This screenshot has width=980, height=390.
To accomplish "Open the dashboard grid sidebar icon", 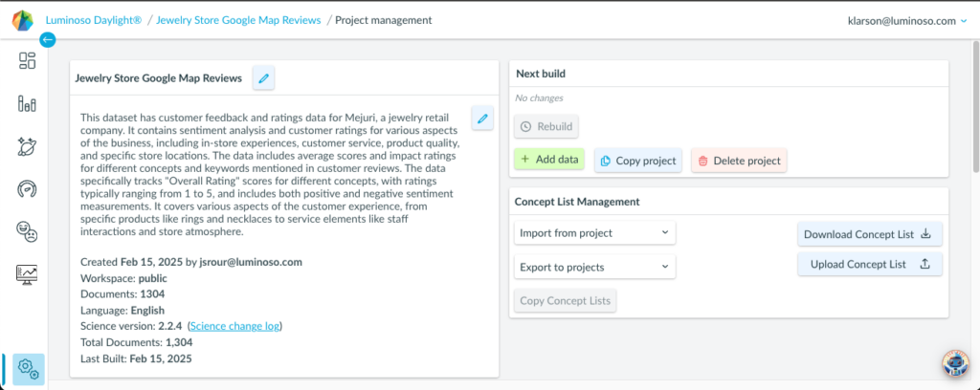I will click(x=28, y=60).
